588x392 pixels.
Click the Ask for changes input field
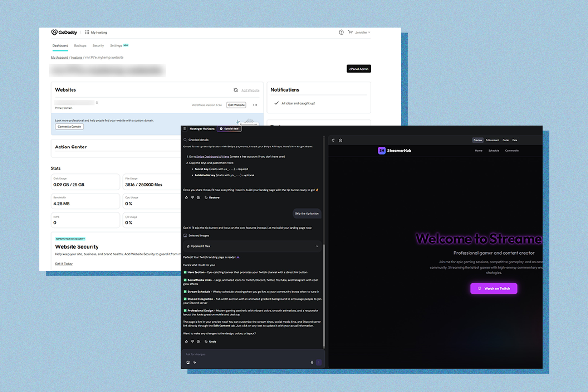click(252, 354)
